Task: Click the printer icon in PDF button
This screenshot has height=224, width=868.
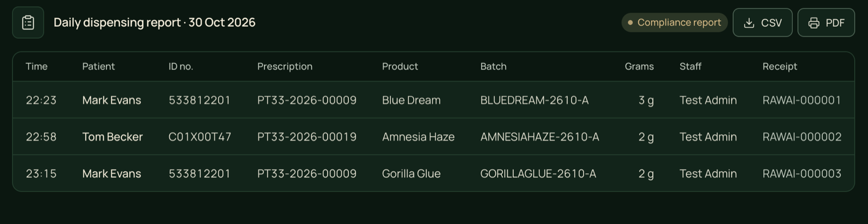Action: (814, 23)
